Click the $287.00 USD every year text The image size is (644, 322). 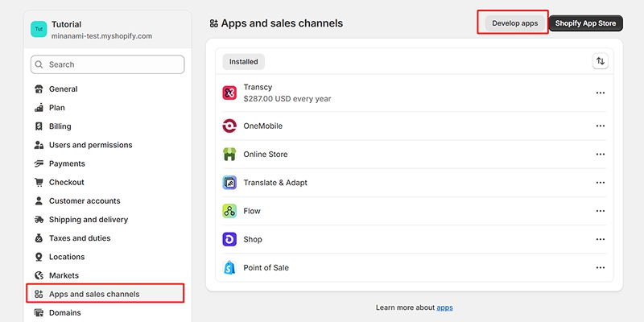point(287,99)
